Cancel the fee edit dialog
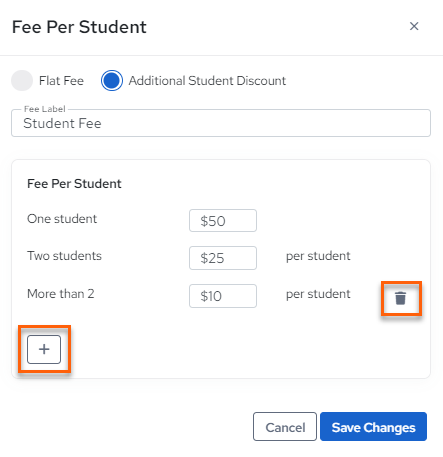Viewport: 443px width, 457px height. (x=285, y=427)
